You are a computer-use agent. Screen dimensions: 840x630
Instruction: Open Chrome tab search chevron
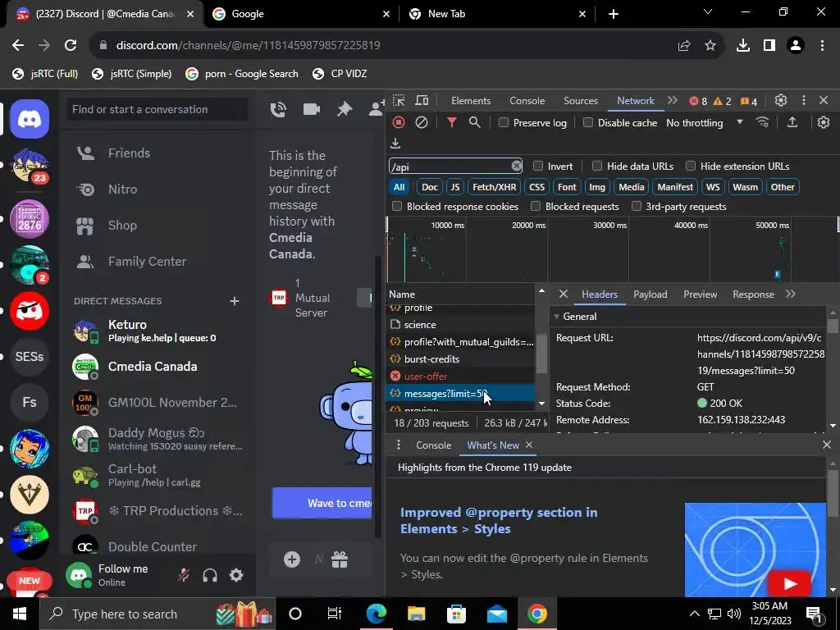(708, 11)
